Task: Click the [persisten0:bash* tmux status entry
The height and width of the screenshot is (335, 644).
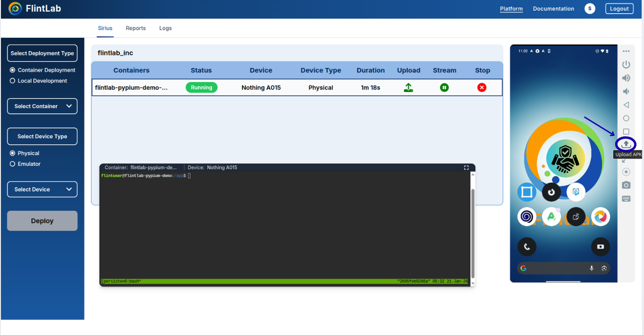Action: coord(121,282)
